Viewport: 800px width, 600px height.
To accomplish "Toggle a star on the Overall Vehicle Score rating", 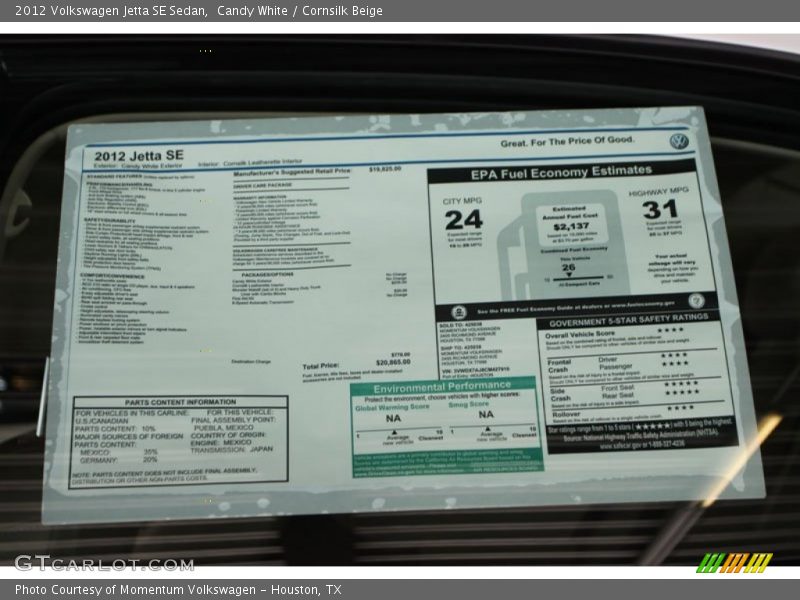I will click(x=670, y=330).
